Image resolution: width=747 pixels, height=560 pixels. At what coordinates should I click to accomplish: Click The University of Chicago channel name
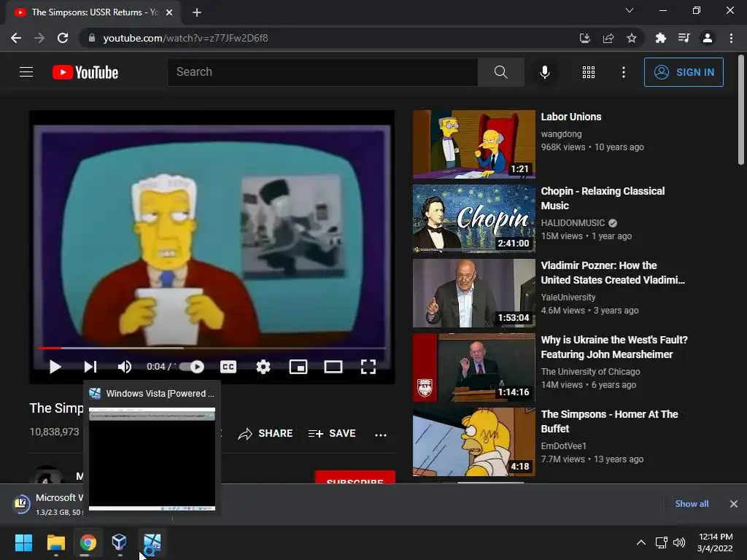(590, 371)
